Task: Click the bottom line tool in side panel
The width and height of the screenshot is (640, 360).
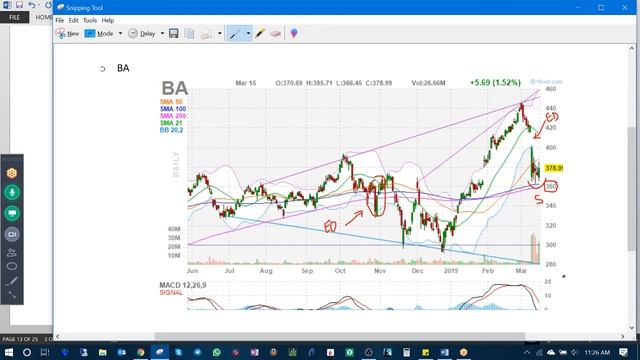Action: pyautogui.click(x=12, y=294)
